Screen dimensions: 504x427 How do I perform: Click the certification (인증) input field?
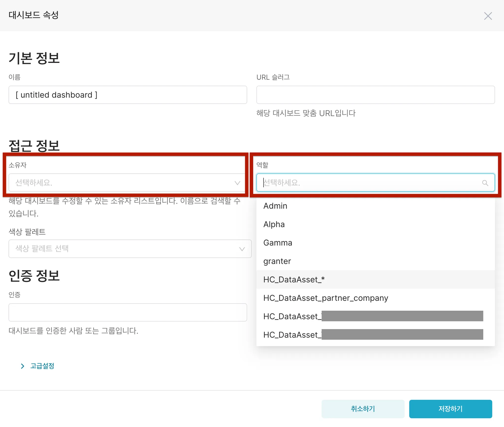click(127, 312)
